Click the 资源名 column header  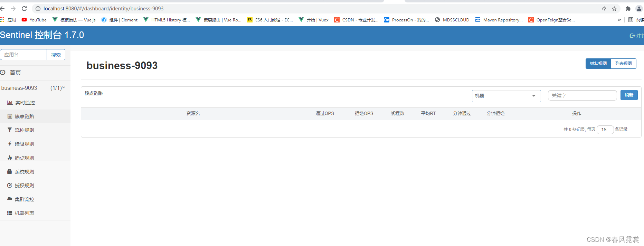[x=193, y=113]
